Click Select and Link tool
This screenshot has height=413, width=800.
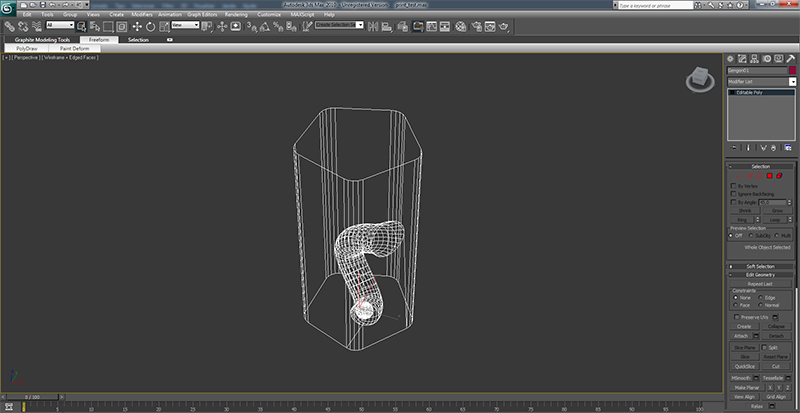click(9, 27)
